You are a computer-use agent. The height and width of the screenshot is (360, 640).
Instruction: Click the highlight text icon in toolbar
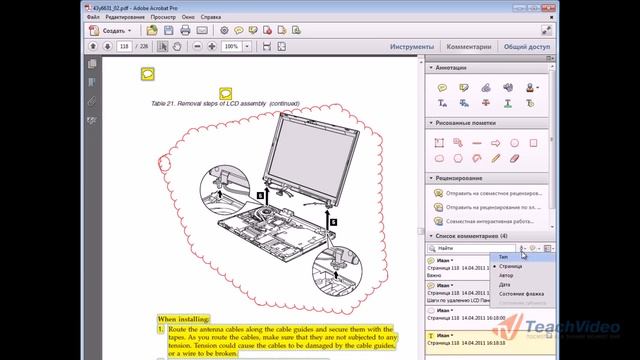click(x=253, y=31)
